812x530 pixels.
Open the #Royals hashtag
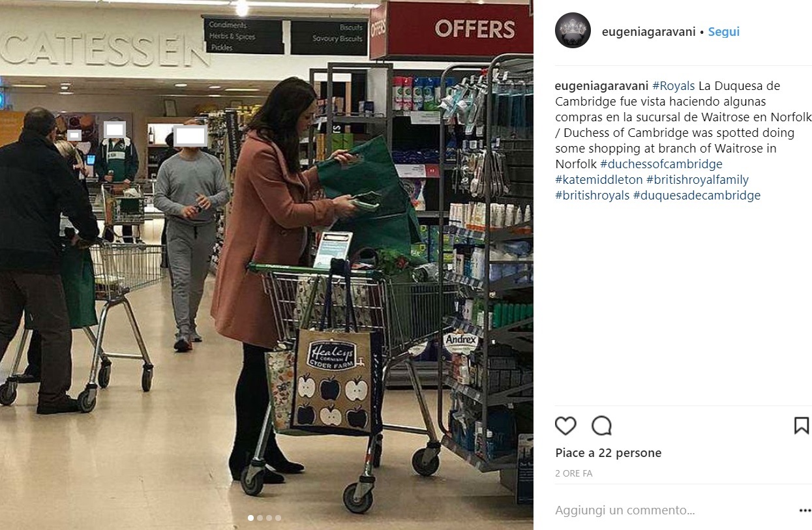coord(674,86)
